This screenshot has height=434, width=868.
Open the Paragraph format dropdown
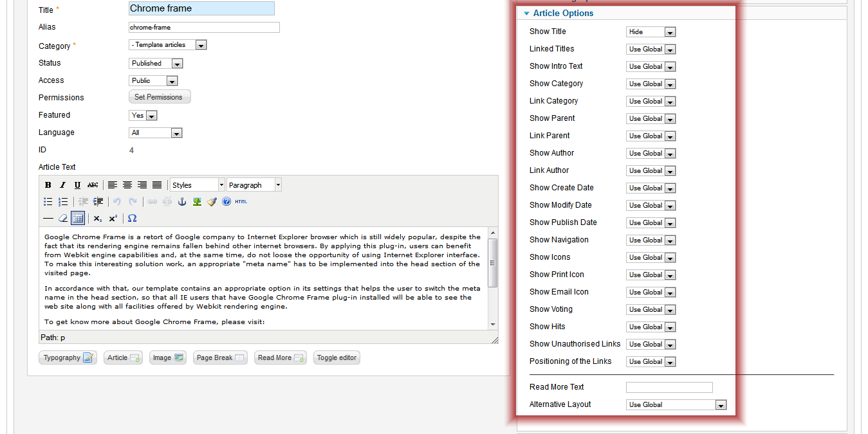[254, 185]
